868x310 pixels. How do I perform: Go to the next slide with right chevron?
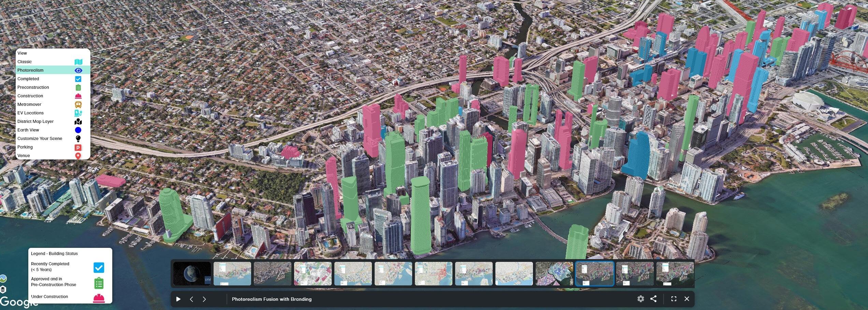coord(204,299)
